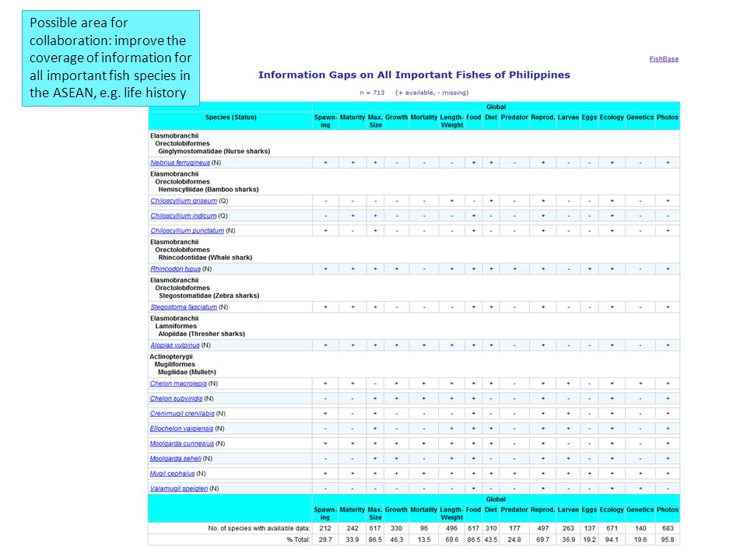Click the value 96 under Mortality
The height and width of the screenshot is (560, 747).
point(423,528)
